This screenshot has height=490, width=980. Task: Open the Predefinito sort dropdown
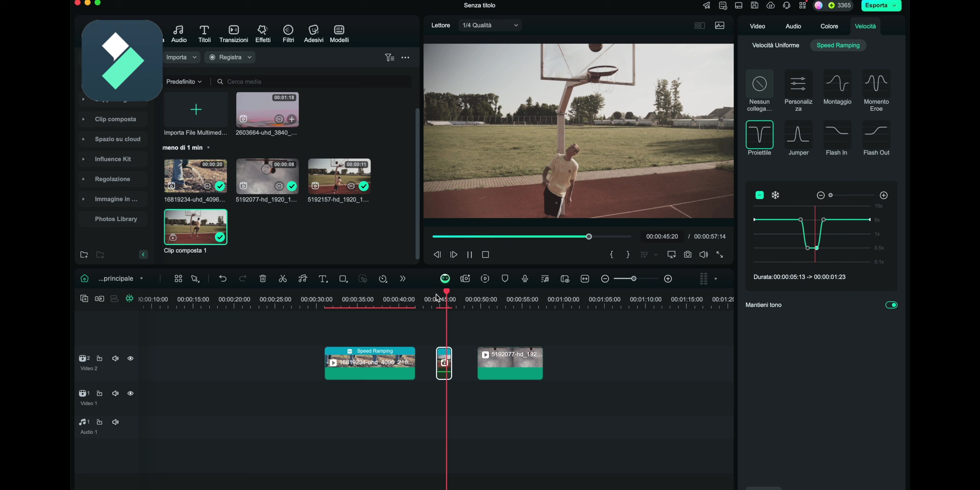[x=184, y=82]
